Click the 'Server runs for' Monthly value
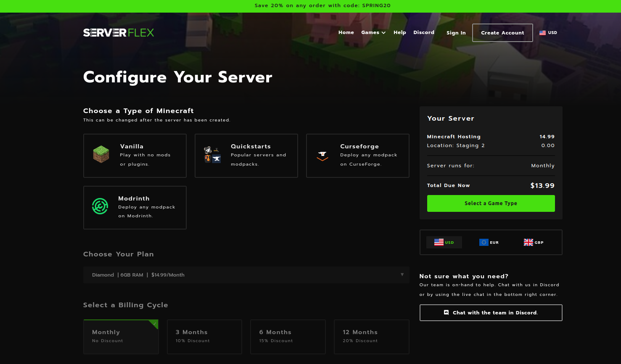The height and width of the screenshot is (364, 621). 543,166
